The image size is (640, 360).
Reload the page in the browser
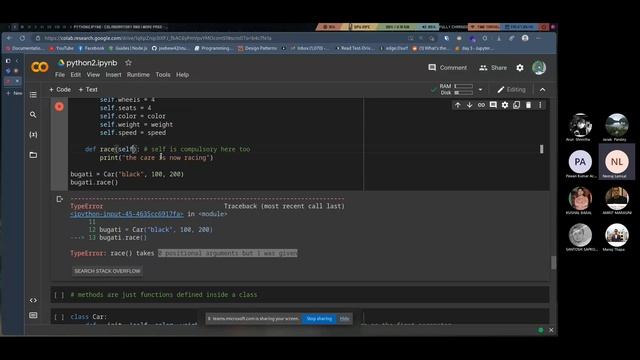(x=22, y=38)
